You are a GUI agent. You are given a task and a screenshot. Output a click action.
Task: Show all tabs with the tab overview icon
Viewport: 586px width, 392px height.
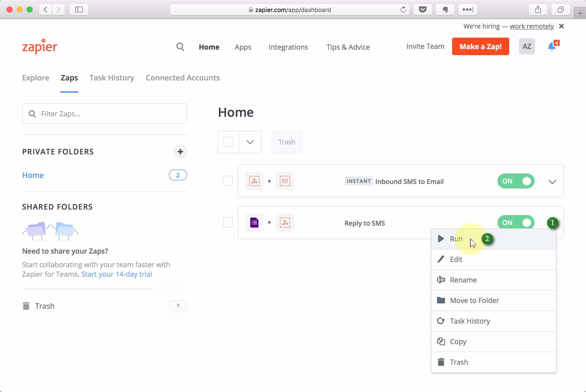(x=560, y=10)
